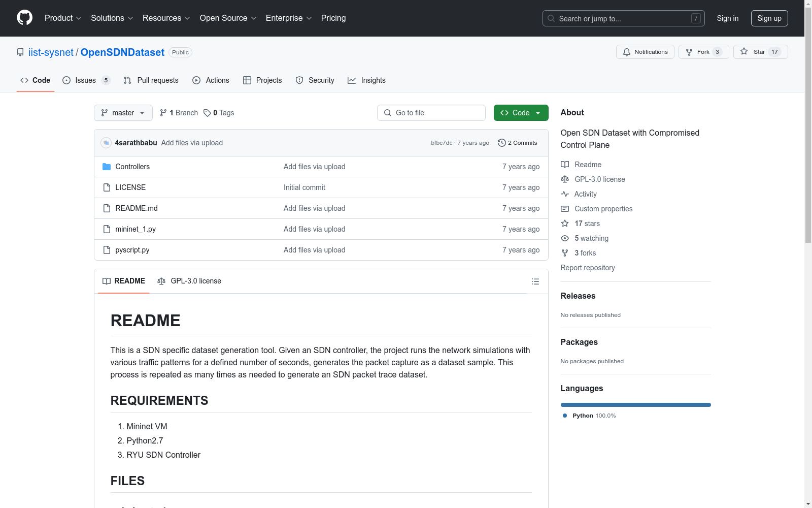Viewport: 812px width, 508px height.
Task: Open the iist-sysnet owner link
Action: 51,52
